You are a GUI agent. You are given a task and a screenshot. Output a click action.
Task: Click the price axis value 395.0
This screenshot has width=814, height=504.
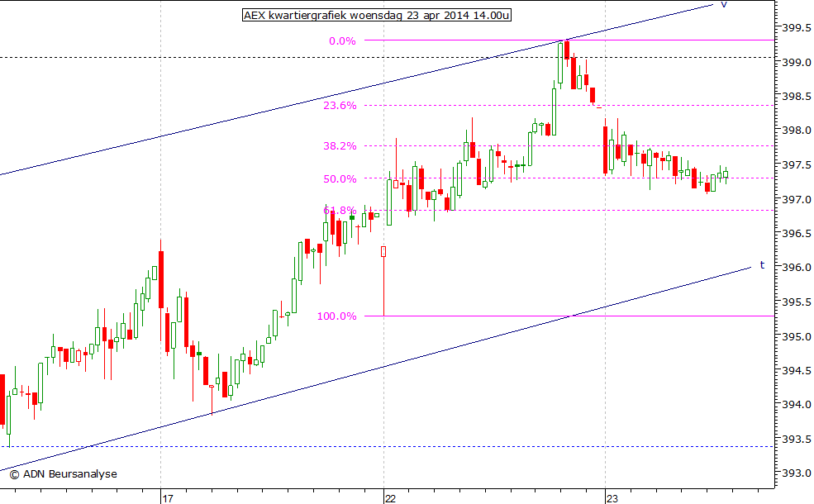(x=797, y=337)
